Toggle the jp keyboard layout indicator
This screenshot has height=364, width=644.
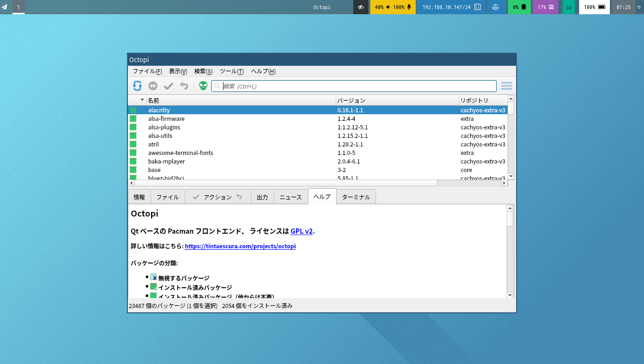tap(568, 7)
